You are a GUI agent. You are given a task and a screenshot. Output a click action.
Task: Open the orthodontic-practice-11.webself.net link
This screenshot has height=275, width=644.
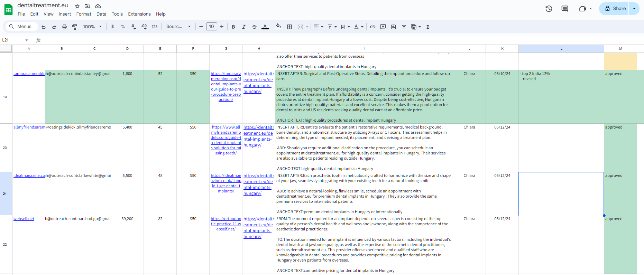point(226,224)
